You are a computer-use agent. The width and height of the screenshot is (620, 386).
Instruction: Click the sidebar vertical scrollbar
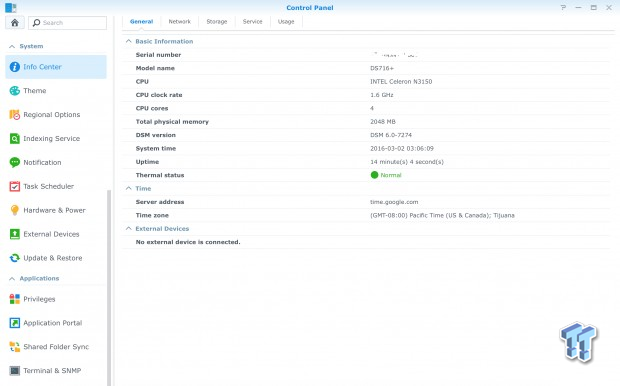[109, 288]
